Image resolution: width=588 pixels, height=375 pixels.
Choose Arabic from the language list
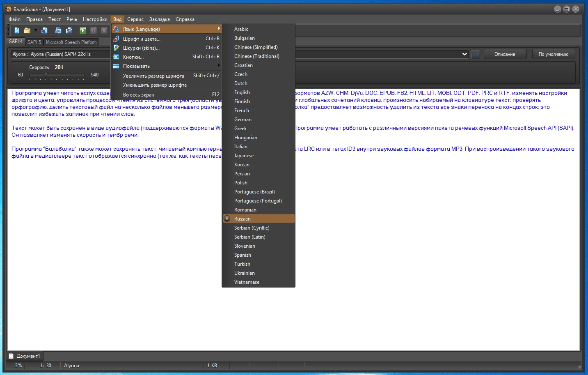pos(241,29)
